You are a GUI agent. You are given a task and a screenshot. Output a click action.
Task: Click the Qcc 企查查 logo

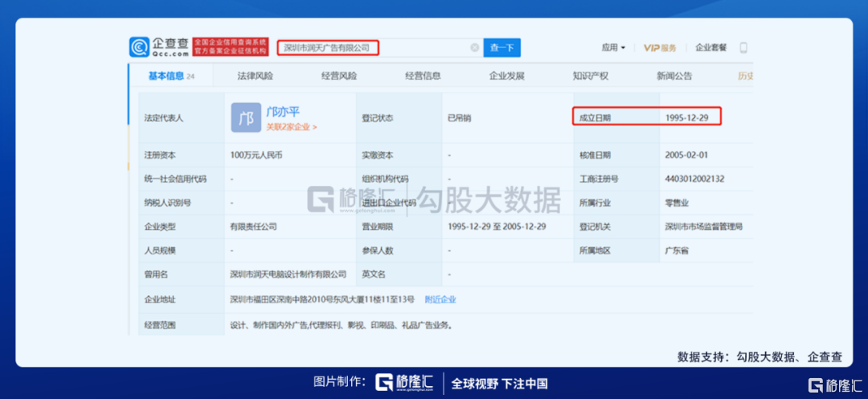point(159,47)
